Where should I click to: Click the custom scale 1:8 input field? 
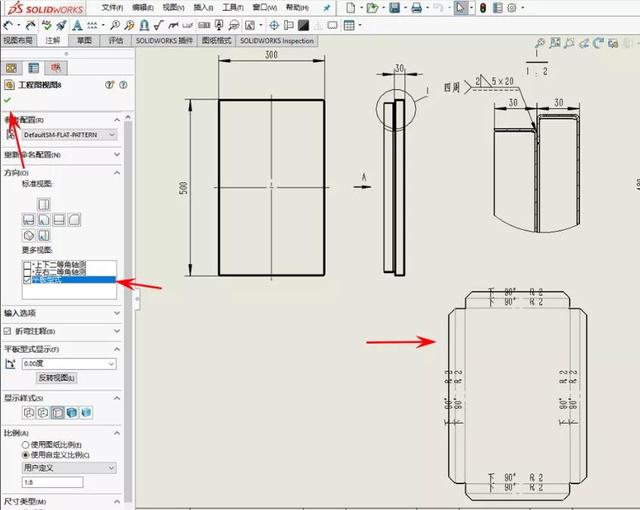coord(52,482)
